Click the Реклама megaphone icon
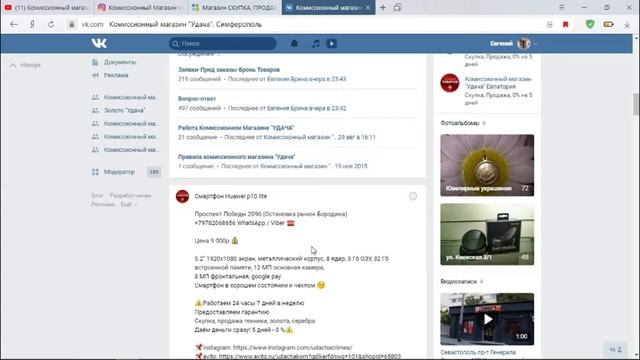640x360 pixels. [95, 75]
